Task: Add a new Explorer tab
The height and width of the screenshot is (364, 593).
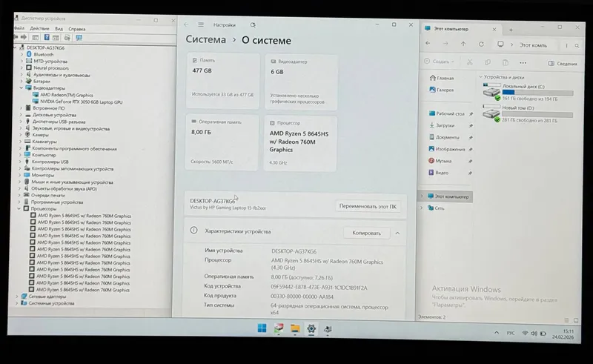Action: click(511, 30)
